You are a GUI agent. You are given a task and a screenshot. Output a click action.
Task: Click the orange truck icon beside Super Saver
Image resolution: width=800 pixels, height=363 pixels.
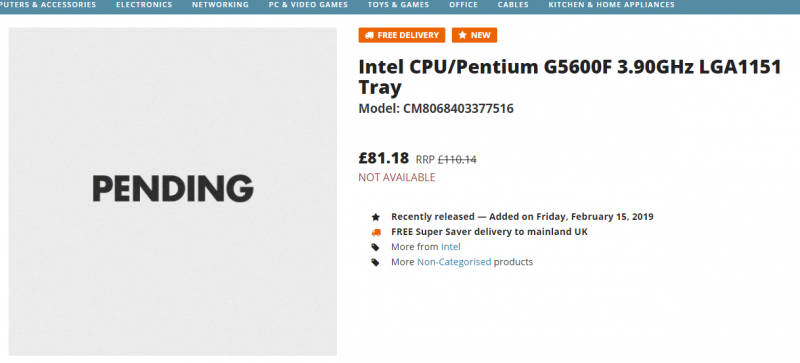(376, 232)
